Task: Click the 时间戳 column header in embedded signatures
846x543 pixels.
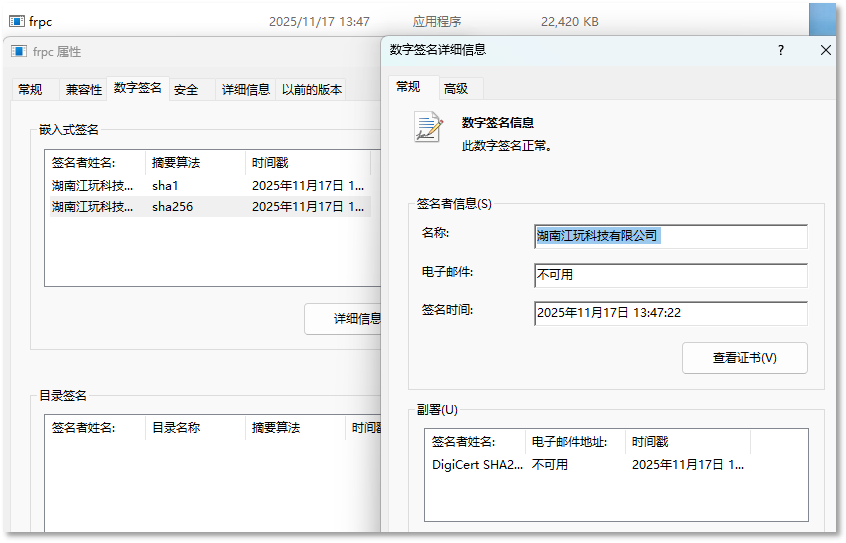Action: coord(308,162)
